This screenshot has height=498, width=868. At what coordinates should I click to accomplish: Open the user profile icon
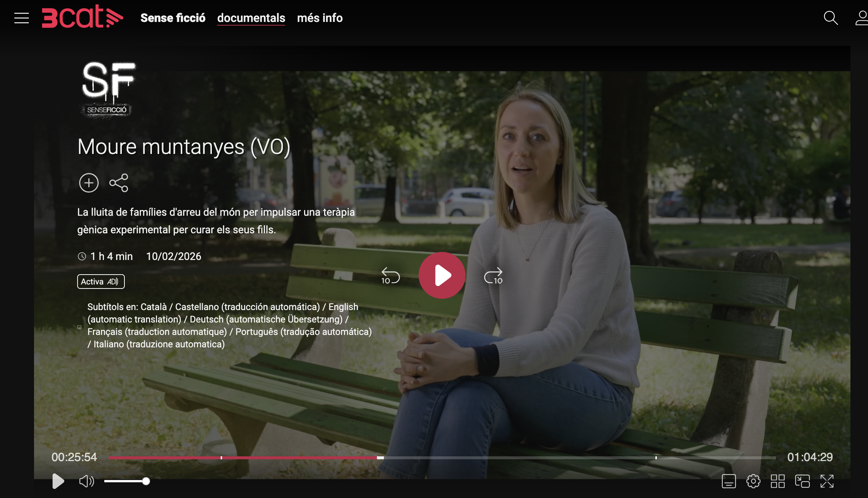pos(862,18)
